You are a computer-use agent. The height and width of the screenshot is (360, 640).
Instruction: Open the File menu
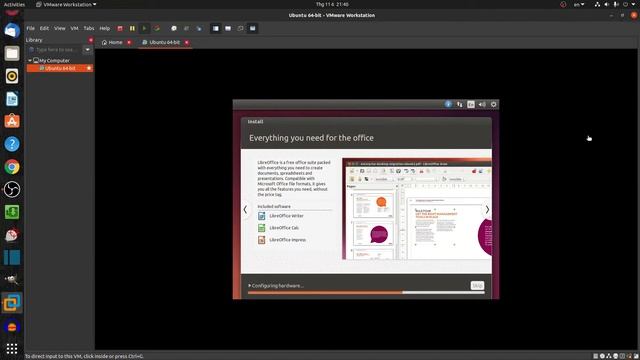click(x=31, y=29)
